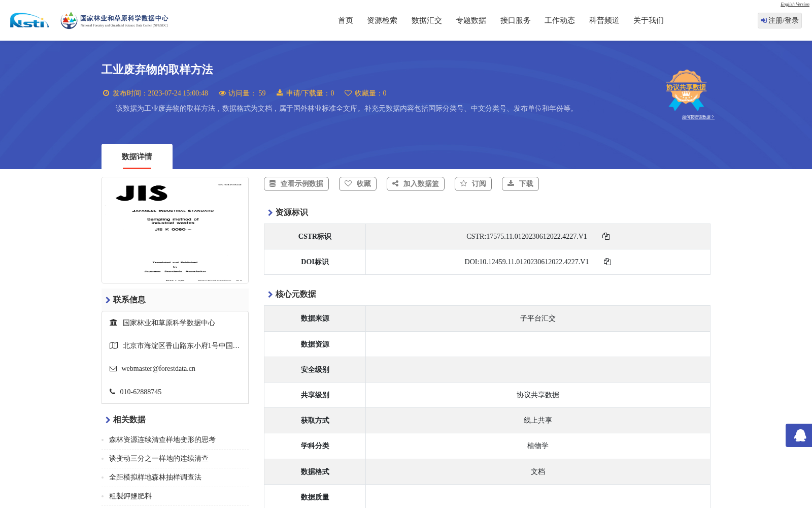Click the title 工业废弃物的取样方法
Viewport: 812px width, 508px height.
[157, 70]
